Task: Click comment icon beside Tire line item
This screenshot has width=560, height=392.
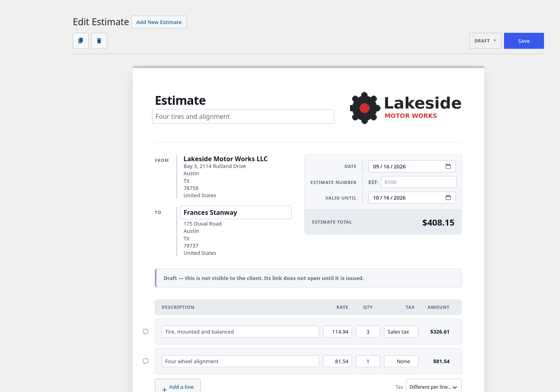Action: pos(146,332)
